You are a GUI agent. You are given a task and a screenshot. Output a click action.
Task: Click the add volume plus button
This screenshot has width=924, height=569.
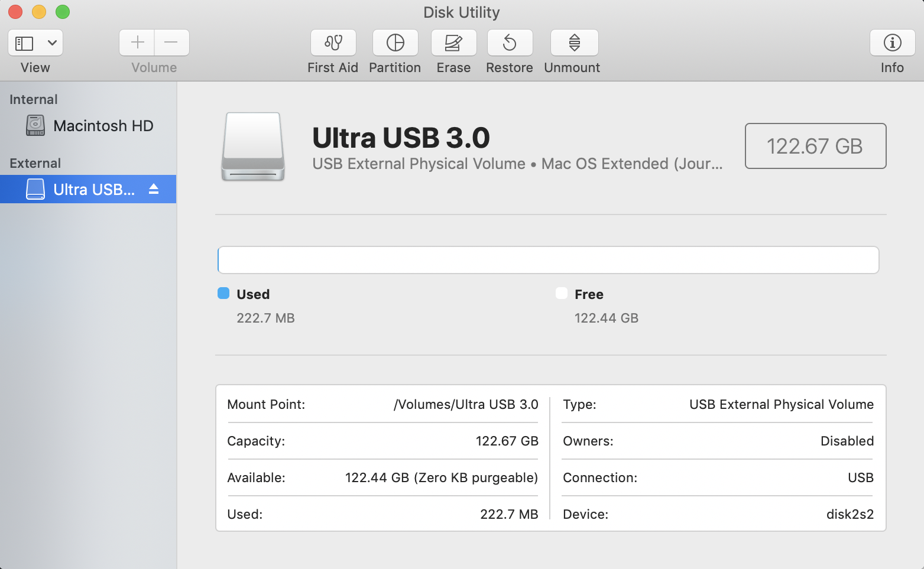pyautogui.click(x=137, y=43)
